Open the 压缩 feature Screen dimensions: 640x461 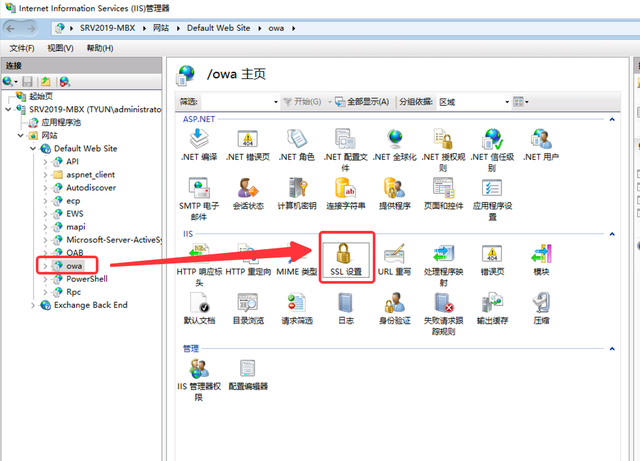[x=541, y=309]
